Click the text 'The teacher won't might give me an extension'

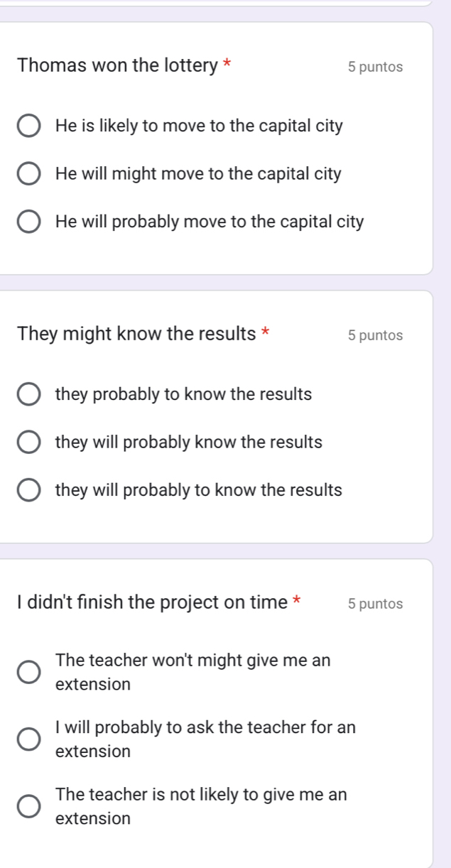(x=192, y=672)
